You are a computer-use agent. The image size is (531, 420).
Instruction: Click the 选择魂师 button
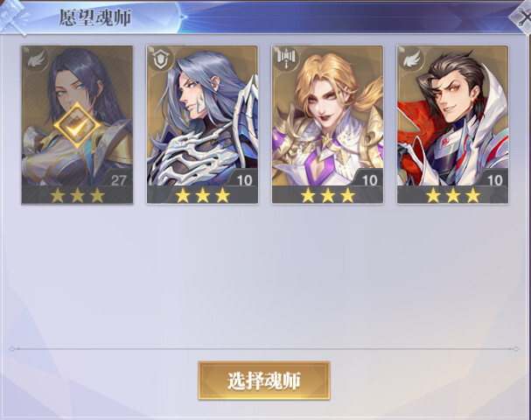point(264,381)
